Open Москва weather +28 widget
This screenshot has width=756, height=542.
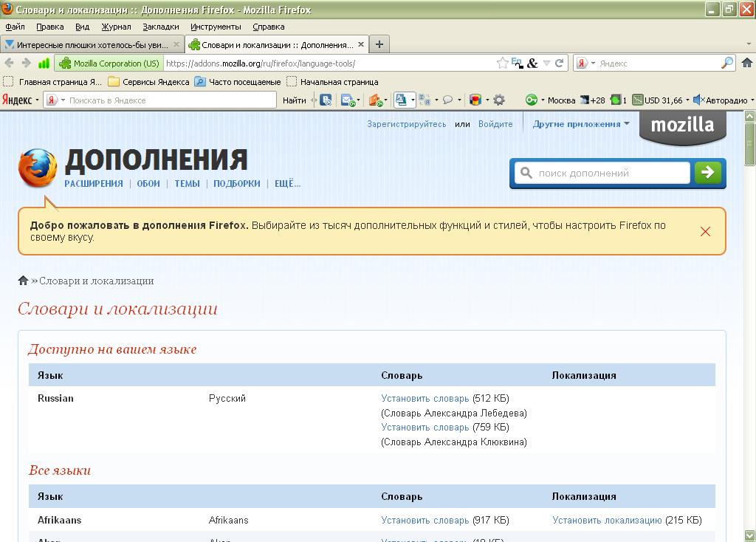pos(576,100)
